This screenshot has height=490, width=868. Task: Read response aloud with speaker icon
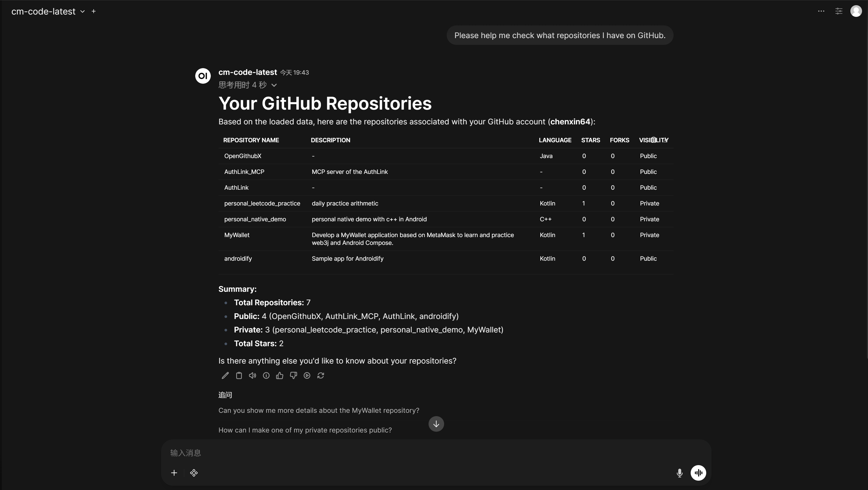pos(252,375)
